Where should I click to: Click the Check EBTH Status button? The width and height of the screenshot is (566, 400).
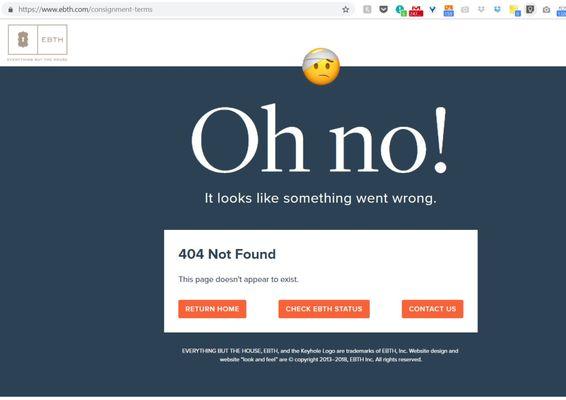tap(324, 309)
